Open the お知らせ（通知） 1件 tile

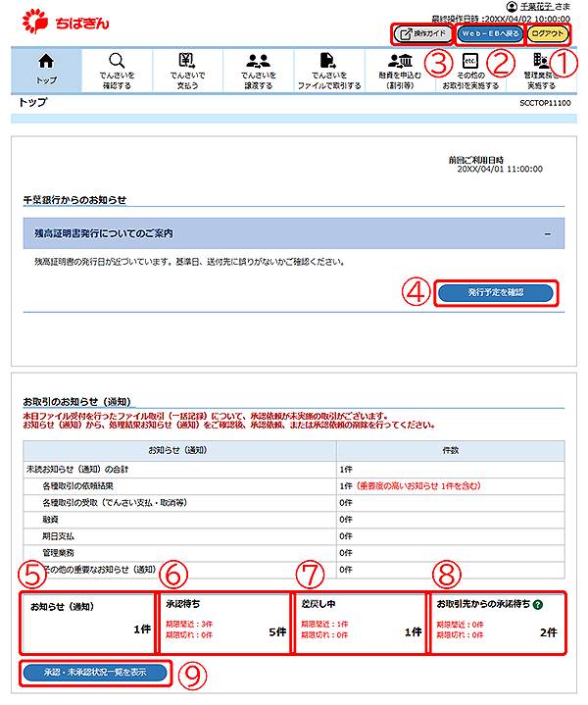point(88,621)
